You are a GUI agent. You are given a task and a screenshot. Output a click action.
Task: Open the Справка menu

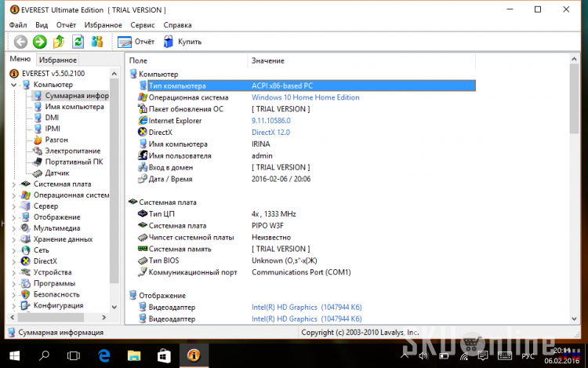coord(177,25)
